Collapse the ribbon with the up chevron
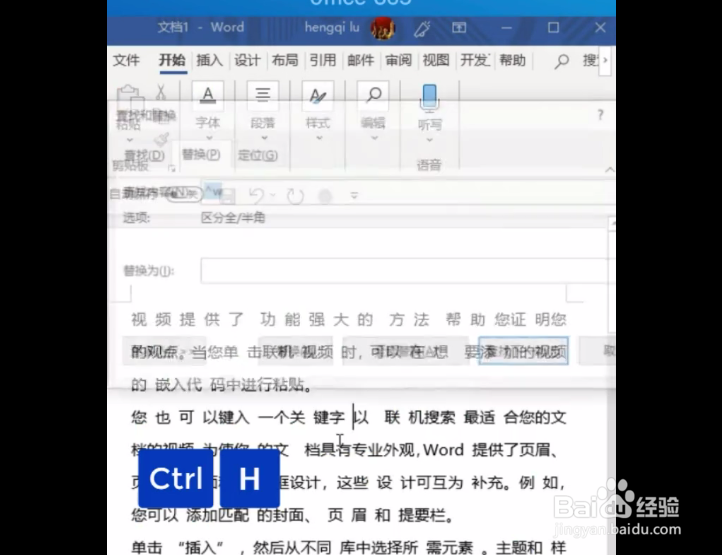The width and height of the screenshot is (722, 555). click(x=609, y=170)
